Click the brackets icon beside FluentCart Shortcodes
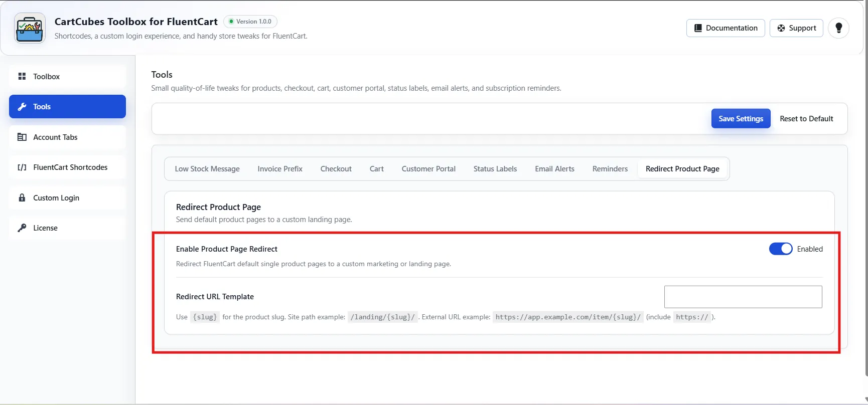Image resolution: width=868 pixels, height=405 pixels. 22,167
